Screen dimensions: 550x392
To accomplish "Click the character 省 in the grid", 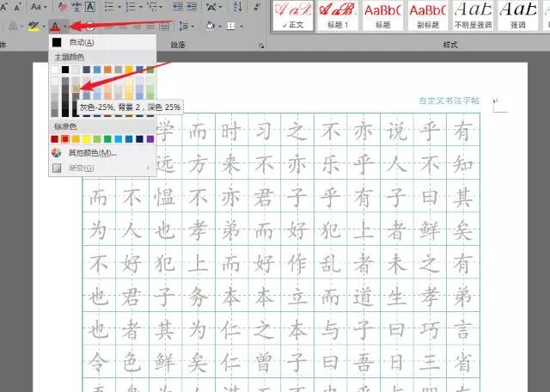I will tap(462, 363).
